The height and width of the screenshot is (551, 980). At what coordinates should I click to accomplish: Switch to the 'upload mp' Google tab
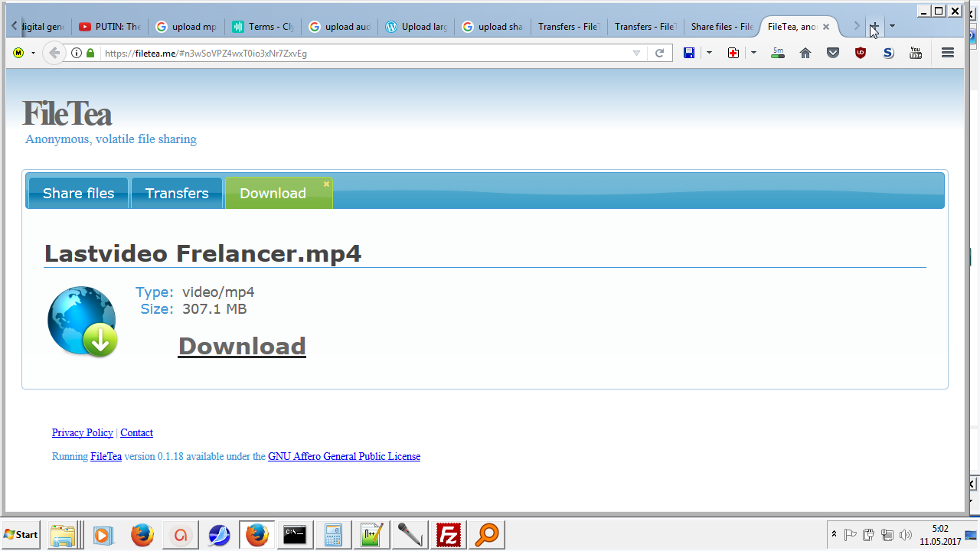[x=186, y=27]
